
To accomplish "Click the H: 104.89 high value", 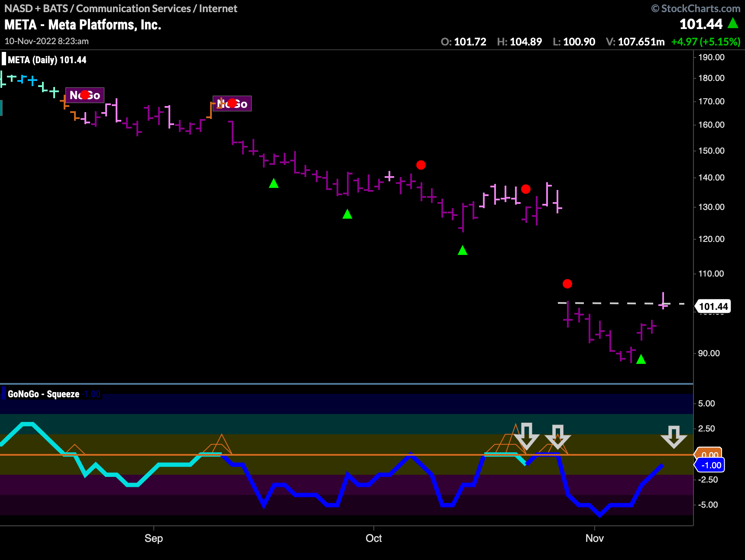I will coord(519,42).
